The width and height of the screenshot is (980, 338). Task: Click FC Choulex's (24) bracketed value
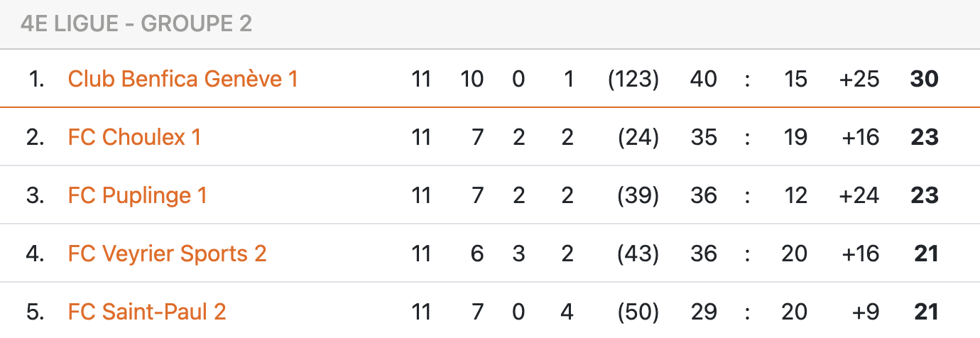point(638,137)
